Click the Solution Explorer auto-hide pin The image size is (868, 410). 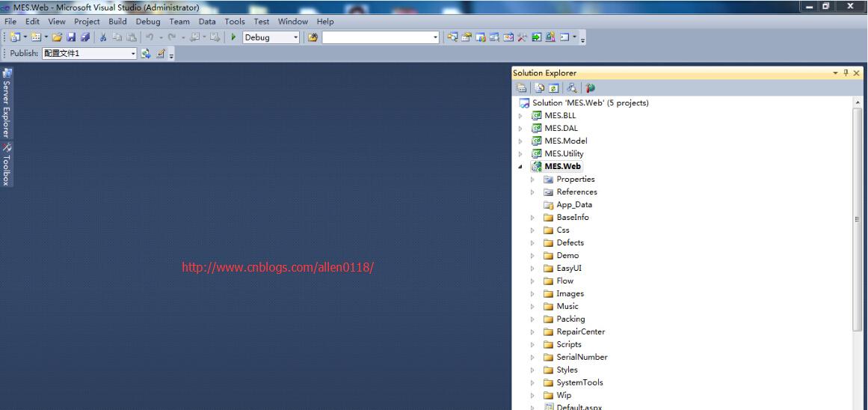[846, 73]
